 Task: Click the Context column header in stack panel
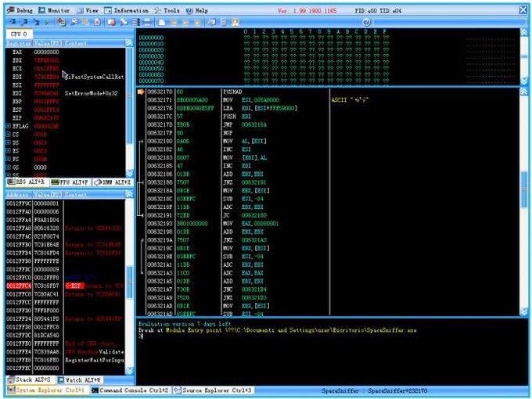pyautogui.click(x=76, y=194)
